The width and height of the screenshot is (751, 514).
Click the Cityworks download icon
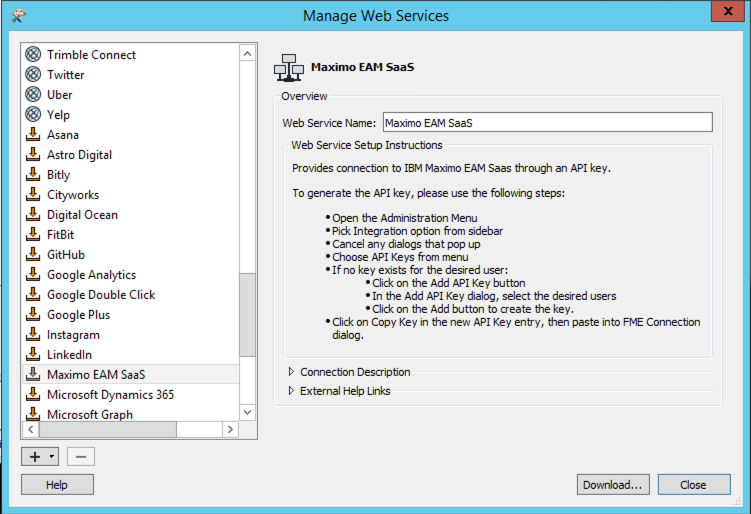coord(33,194)
